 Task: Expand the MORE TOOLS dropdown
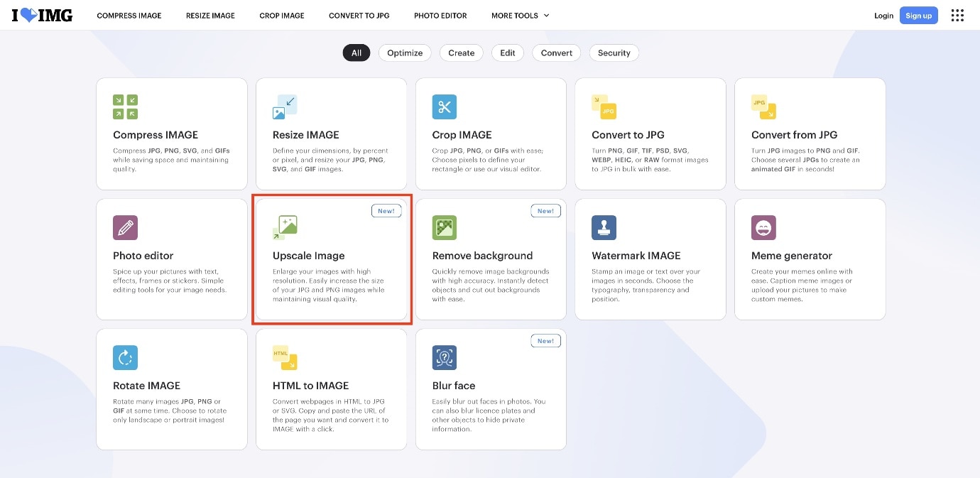point(520,16)
